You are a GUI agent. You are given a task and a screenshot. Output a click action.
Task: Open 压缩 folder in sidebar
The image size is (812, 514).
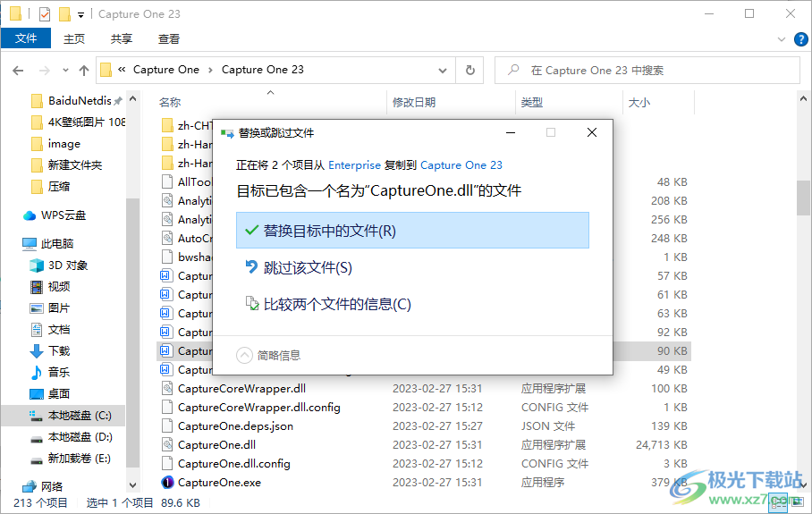click(x=58, y=186)
